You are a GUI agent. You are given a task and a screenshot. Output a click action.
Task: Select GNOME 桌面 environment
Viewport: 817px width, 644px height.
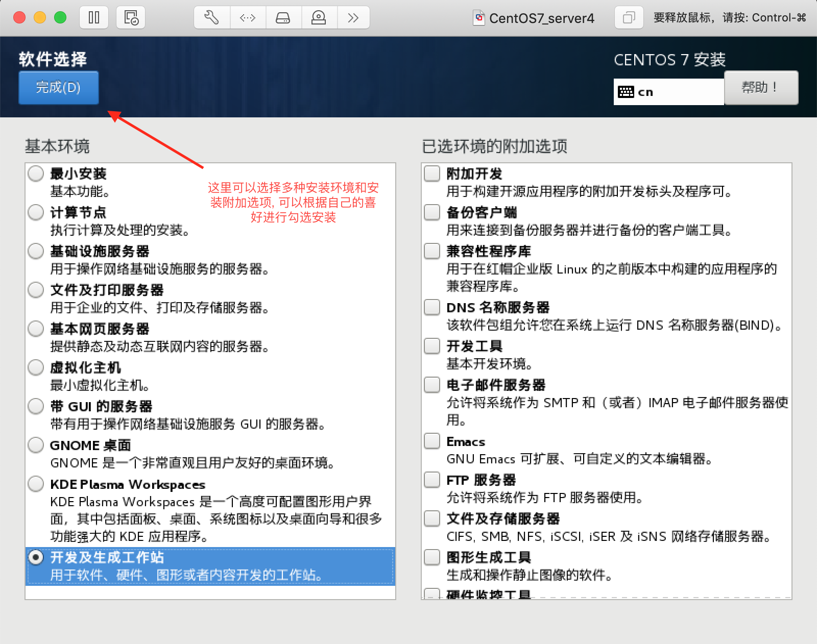(36, 445)
